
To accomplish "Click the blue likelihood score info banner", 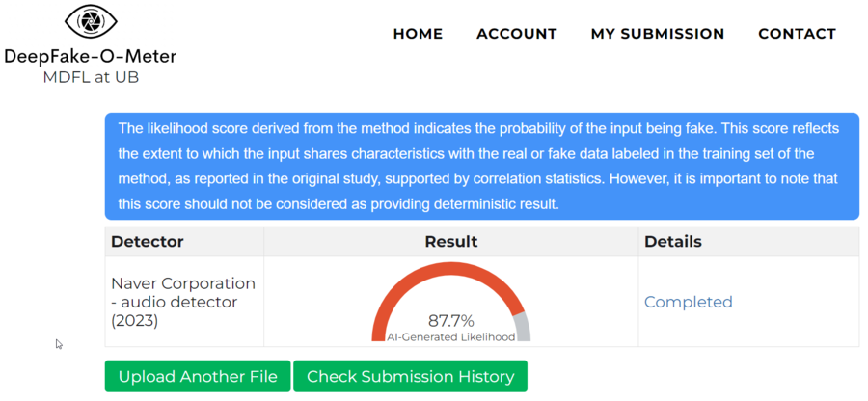I will pyautogui.click(x=481, y=167).
